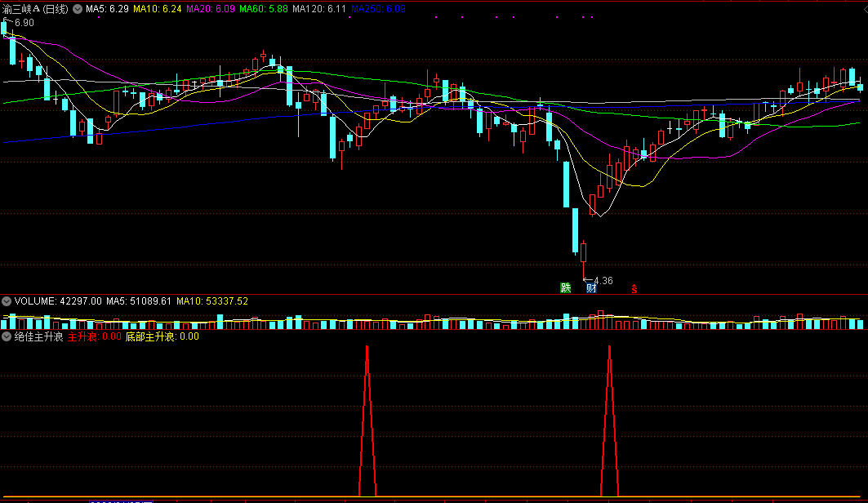Click the volume MA5: 51089.61 value
Image resolution: width=868 pixels, height=503 pixels.
tap(138, 301)
